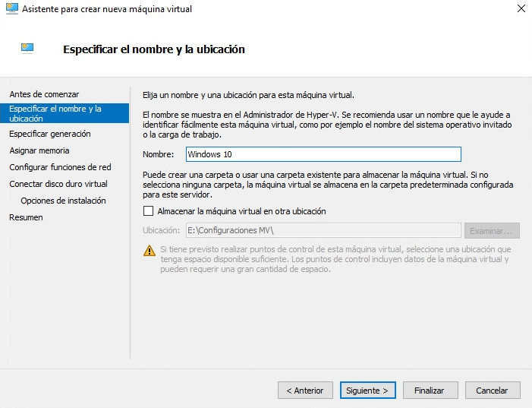The width and height of the screenshot is (532, 408).
Task: Cancel the wizard with Cancelar
Action: click(x=492, y=391)
